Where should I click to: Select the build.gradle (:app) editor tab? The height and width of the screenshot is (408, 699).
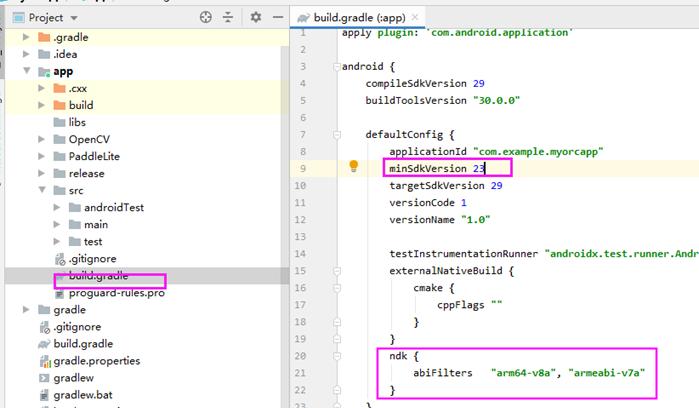pyautogui.click(x=359, y=17)
